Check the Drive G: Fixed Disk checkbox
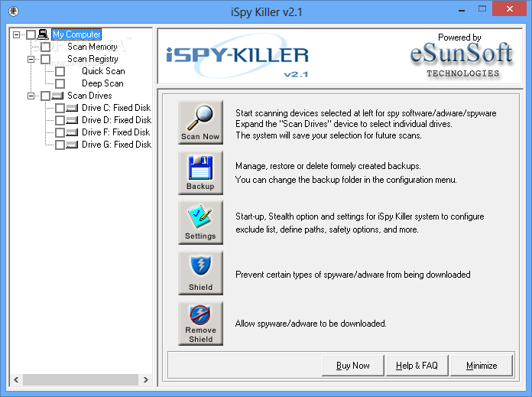This screenshot has height=397, width=532. tap(60, 145)
